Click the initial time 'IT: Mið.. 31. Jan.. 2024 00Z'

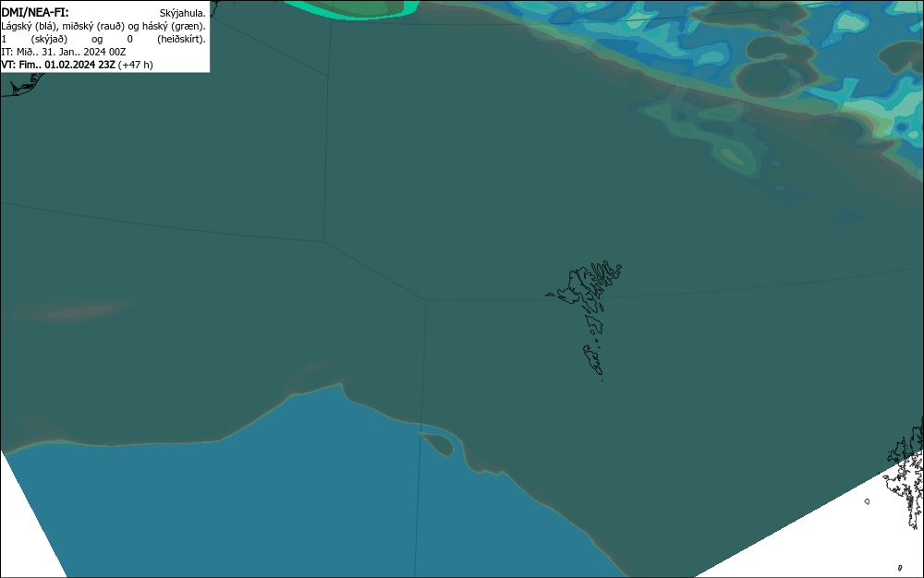(64, 52)
